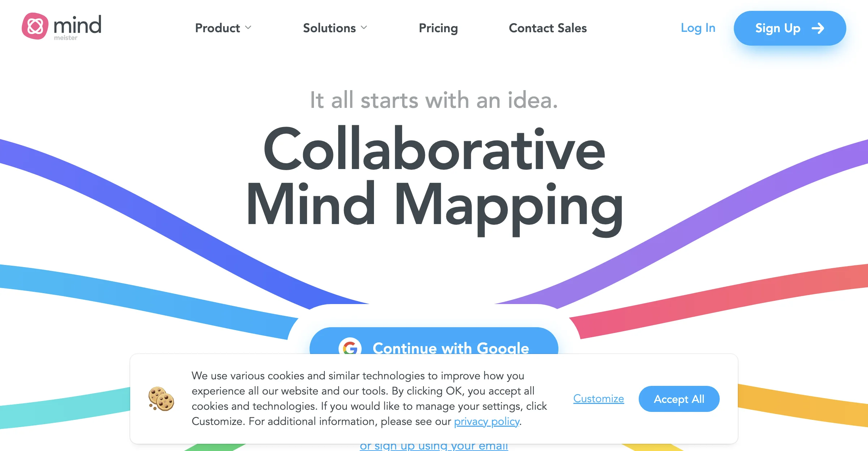Screen dimensions: 868x451
Task: Click the Log In navigation button
Action: [698, 28]
